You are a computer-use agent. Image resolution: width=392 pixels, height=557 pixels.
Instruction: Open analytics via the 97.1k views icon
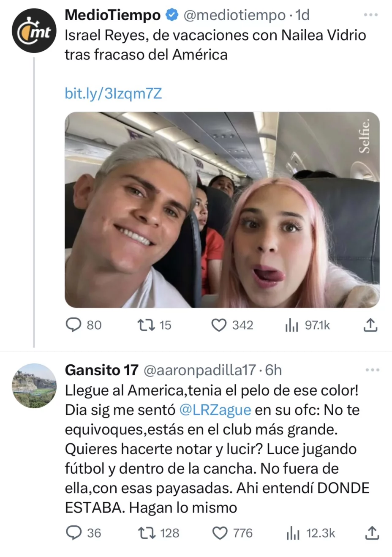coord(292,325)
